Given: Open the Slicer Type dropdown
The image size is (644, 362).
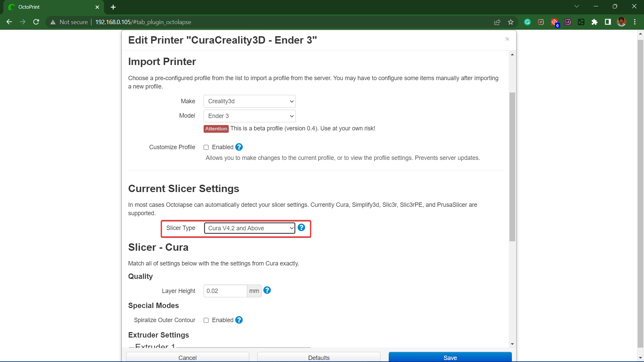Looking at the screenshot, I should 250,228.
